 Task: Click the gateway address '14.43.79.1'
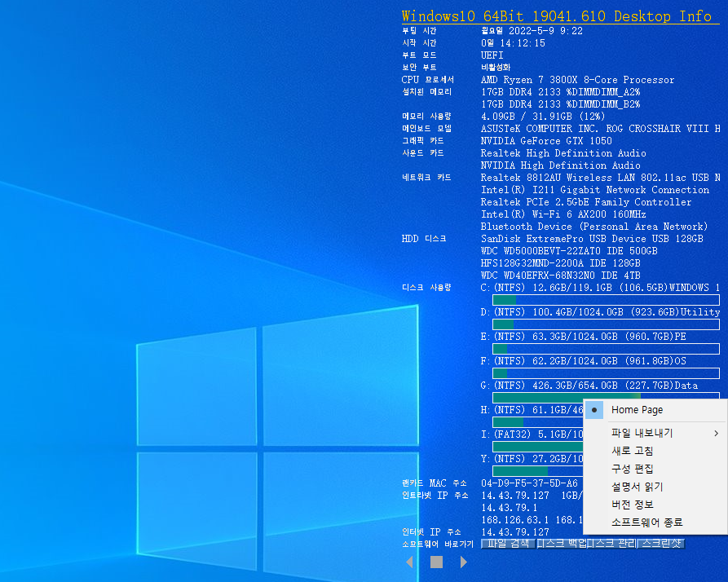510,508
